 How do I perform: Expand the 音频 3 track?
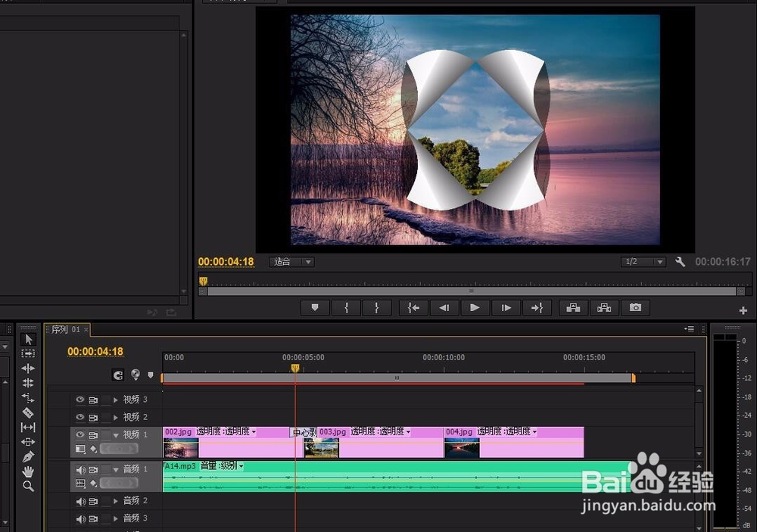(115, 518)
